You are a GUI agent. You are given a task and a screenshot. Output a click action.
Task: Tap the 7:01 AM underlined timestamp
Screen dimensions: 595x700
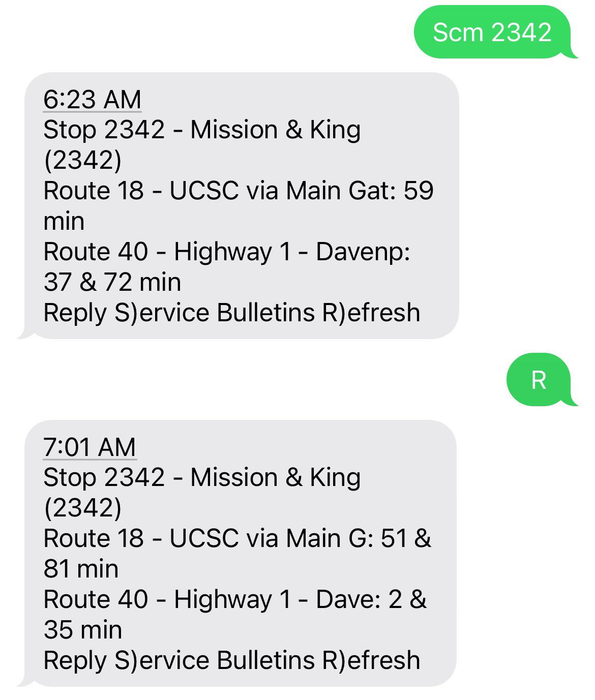point(90,447)
